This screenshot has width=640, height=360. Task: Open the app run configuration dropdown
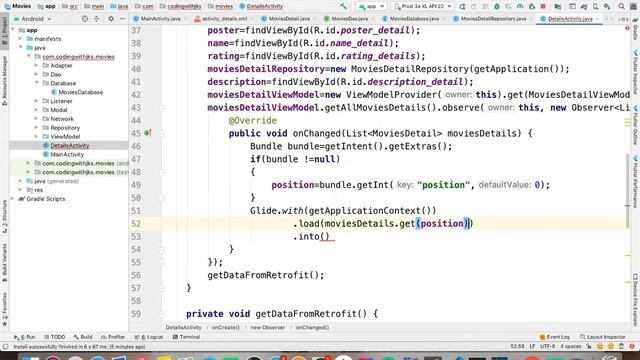click(371, 6)
